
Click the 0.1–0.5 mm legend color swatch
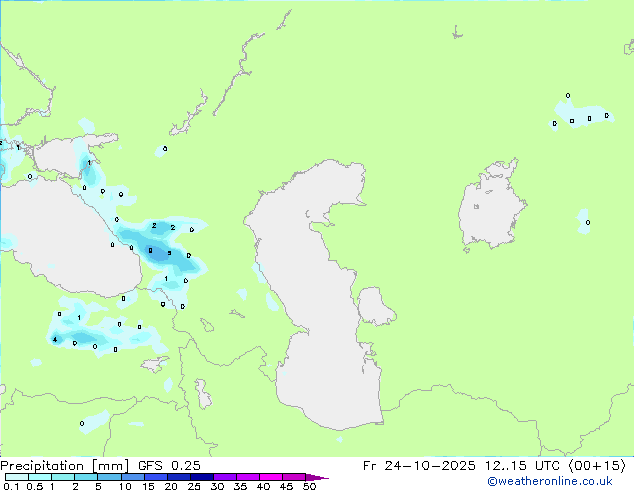(x=17, y=477)
